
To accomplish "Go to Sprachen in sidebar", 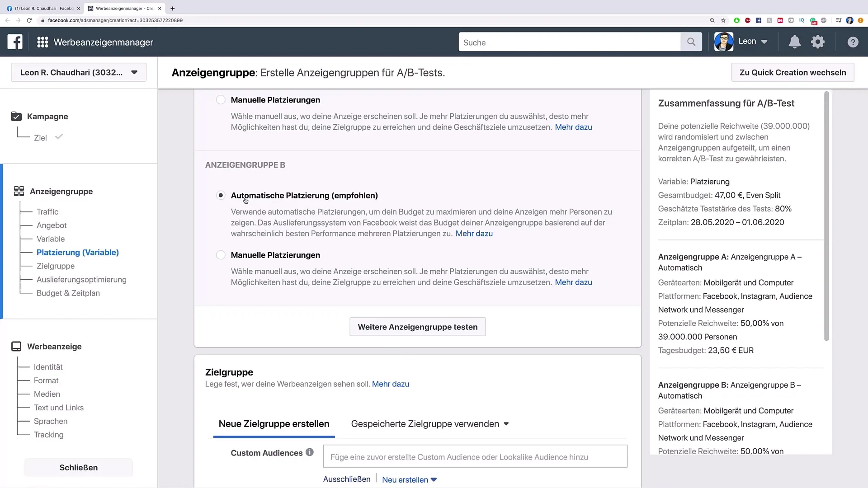I will [51, 421].
